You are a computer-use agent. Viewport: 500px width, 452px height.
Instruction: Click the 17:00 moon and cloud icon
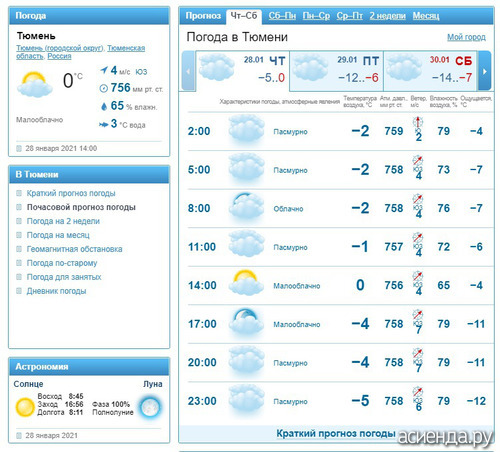(x=246, y=321)
